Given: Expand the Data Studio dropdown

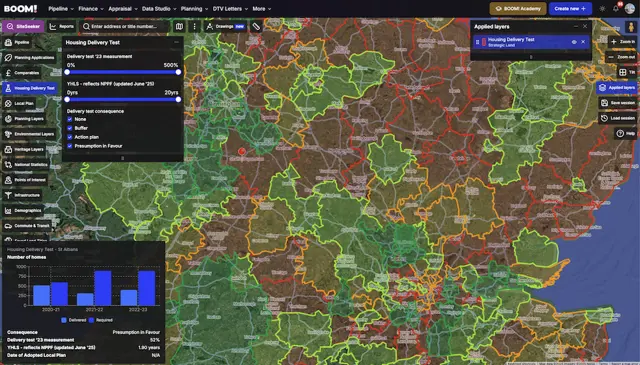Looking at the screenshot, I should (x=159, y=9).
